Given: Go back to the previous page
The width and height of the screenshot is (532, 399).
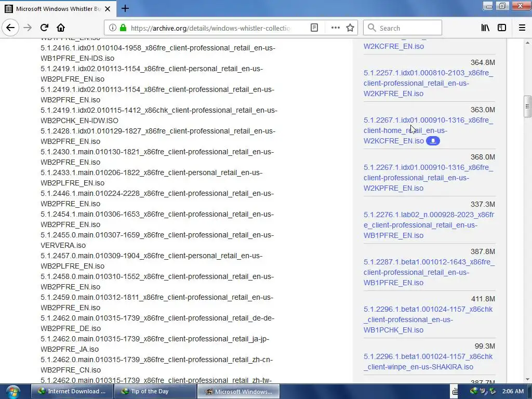Looking at the screenshot, I should (x=10, y=28).
